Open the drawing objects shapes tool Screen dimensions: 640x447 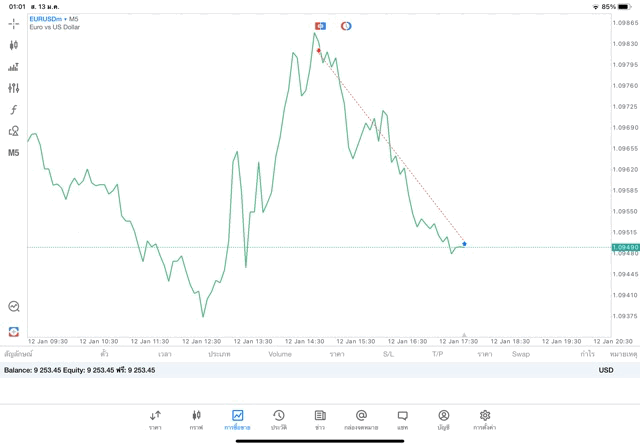[14, 131]
